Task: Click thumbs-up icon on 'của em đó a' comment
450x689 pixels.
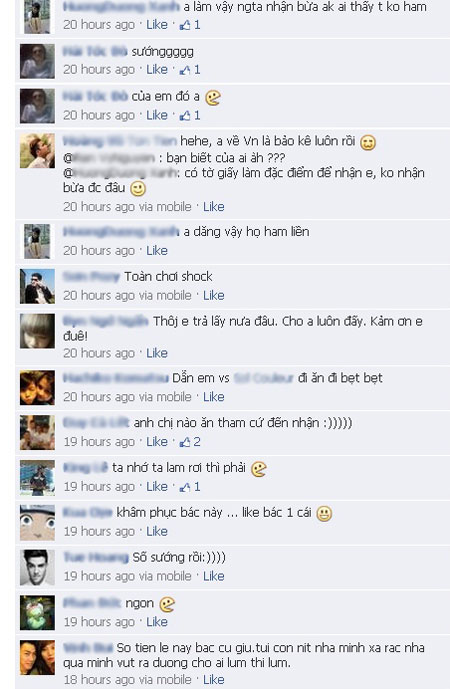Action: coord(185,115)
